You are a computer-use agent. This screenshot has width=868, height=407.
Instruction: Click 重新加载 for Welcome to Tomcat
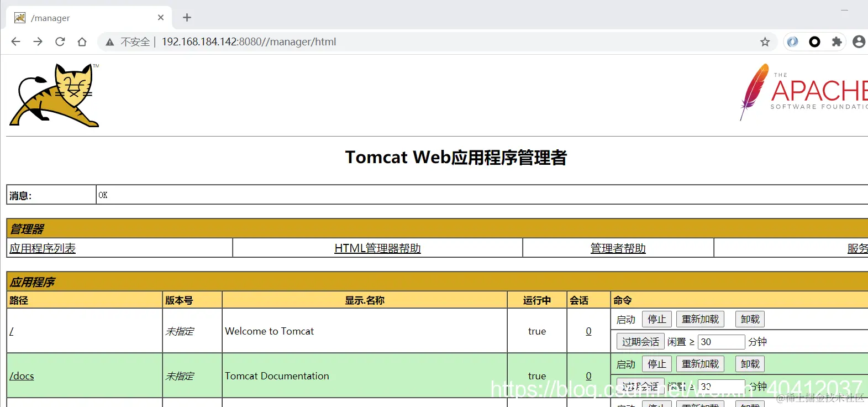[x=700, y=319]
